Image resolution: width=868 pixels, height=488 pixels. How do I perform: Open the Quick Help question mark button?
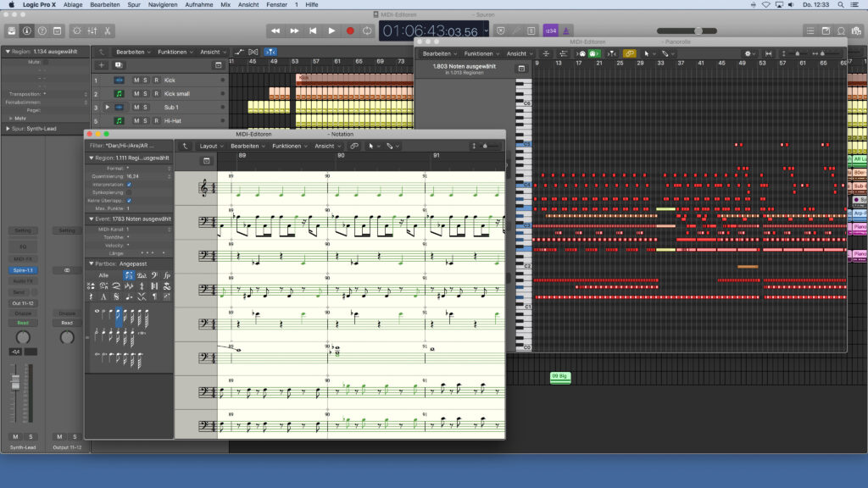coord(42,31)
